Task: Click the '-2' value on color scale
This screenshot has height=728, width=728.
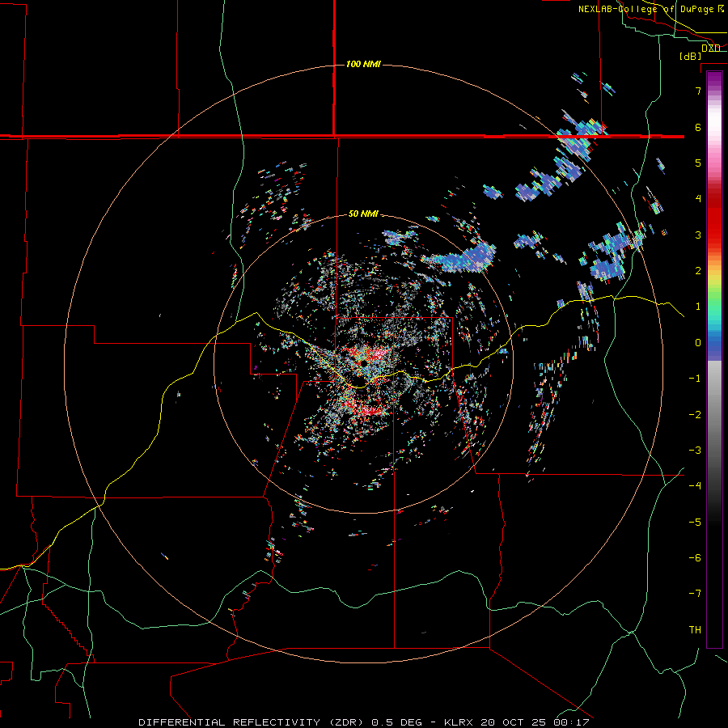Action: (x=695, y=415)
